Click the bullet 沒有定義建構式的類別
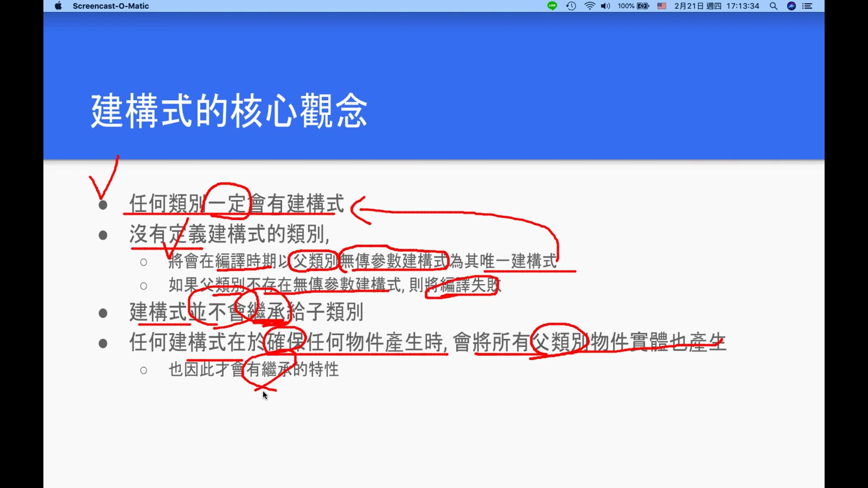This screenshot has width=868, height=488. (x=229, y=234)
